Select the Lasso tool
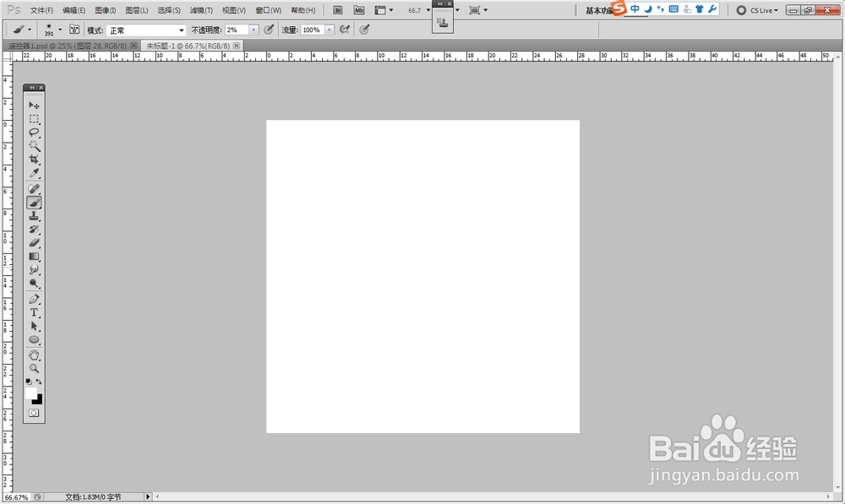This screenshot has height=504, width=845. (x=34, y=133)
